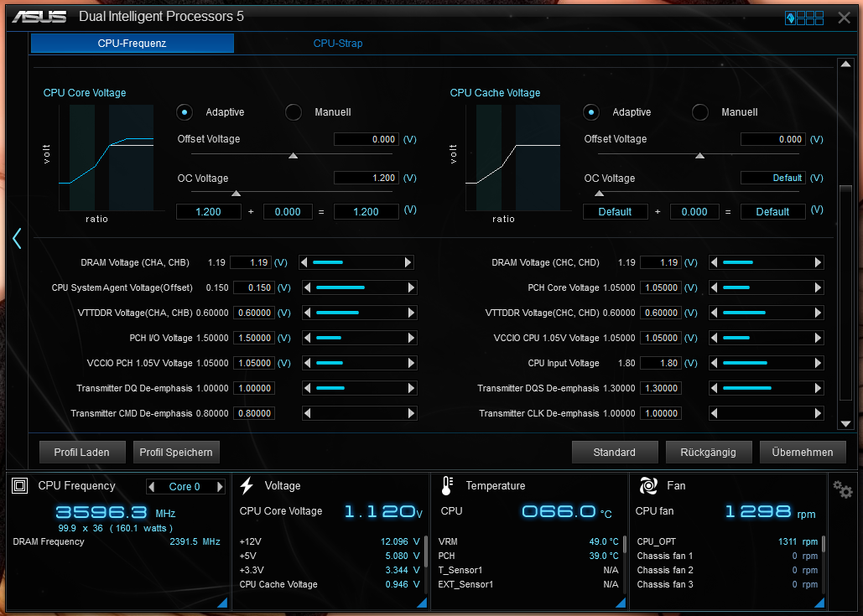This screenshot has height=616, width=863.
Task: Click CPU Cache OC Voltage slider handle
Action: click(x=600, y=194)
